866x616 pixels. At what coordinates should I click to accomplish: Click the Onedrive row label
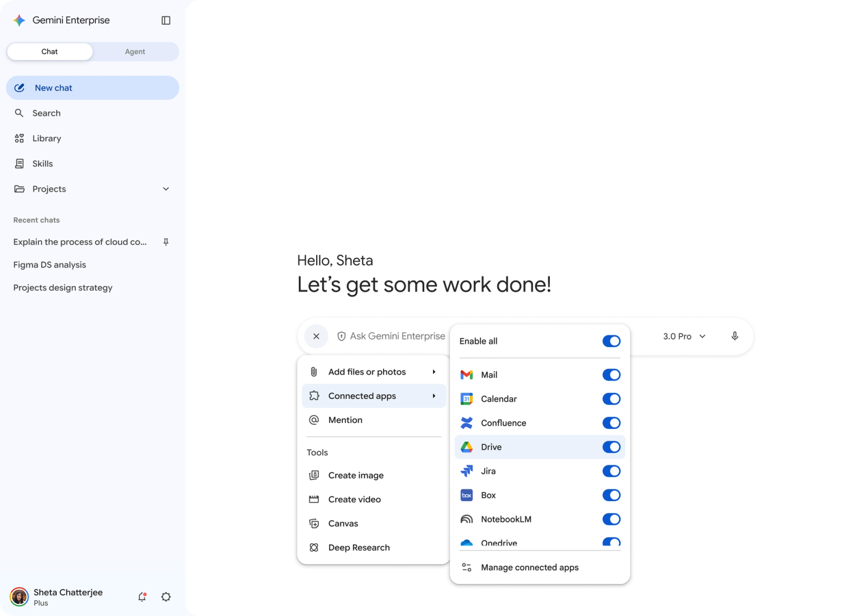coord(499,543)
